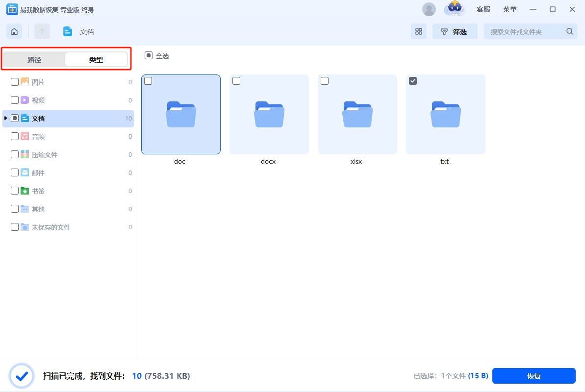Switch to grid view layout icon
The image size is (585, 392).
pos(418,31)
